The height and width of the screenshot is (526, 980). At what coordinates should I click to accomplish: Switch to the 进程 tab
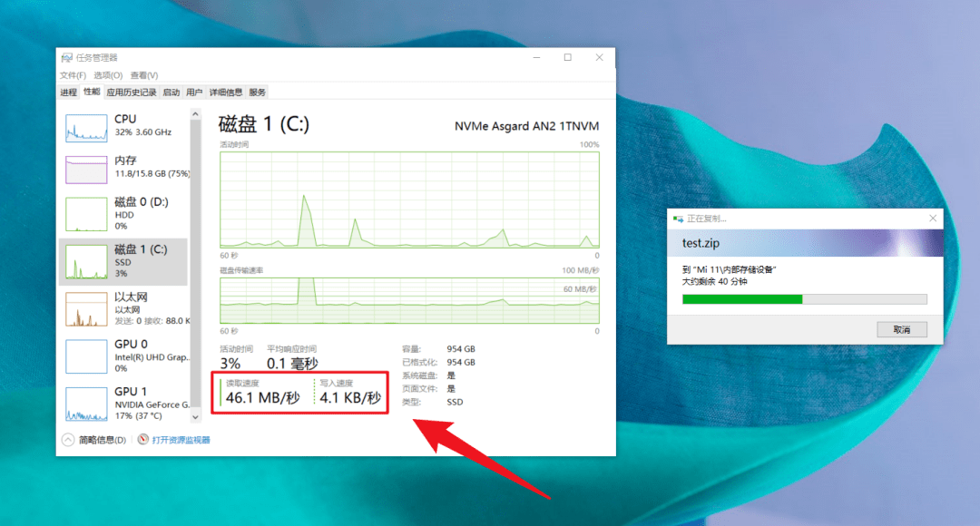click(69, 92)
